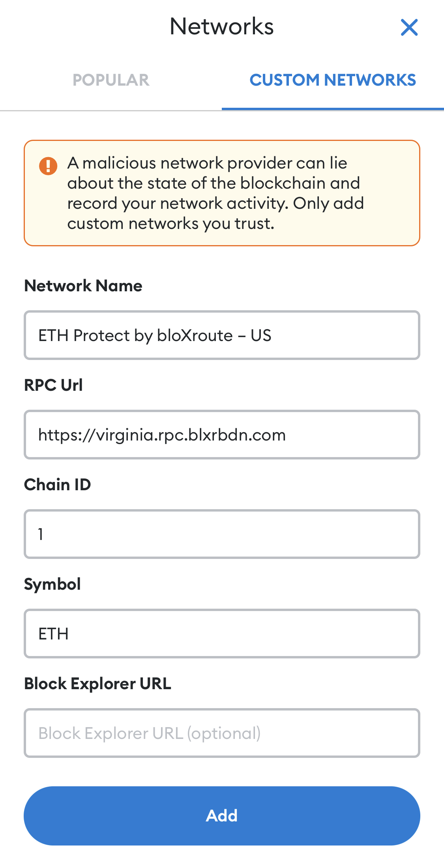Screen dimensions: 444x868
Task: Click the Chain ID label
Action: point(58,485)
